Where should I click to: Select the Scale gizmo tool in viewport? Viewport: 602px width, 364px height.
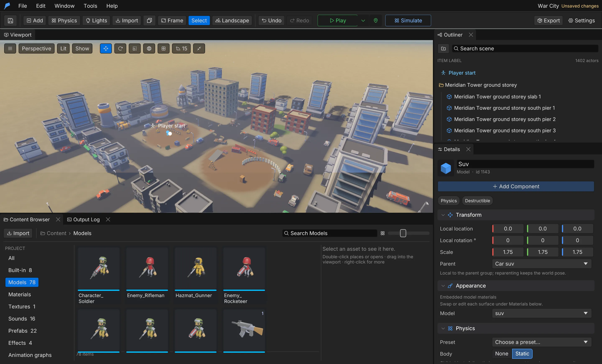pos(135,48)
